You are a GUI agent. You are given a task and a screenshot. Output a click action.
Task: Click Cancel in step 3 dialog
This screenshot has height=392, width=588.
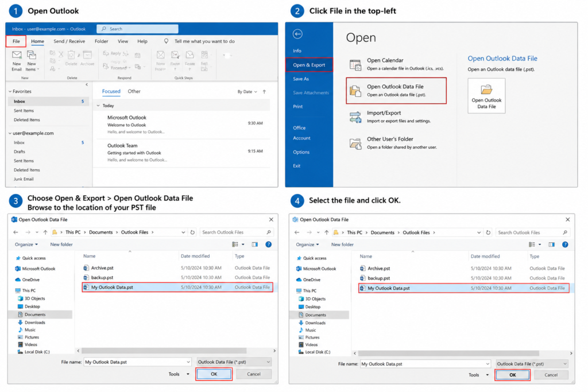click(253, 374)
